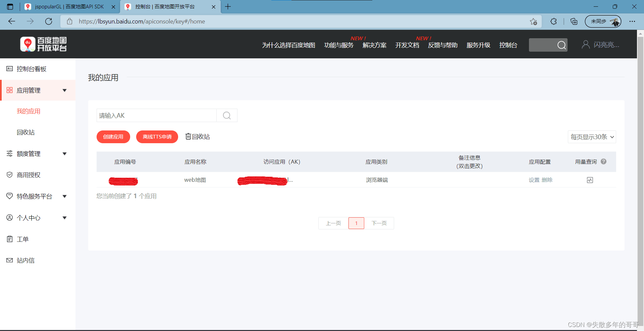Click 设置 link for web地图 app
Screen dimensions: 644x331
534,180
